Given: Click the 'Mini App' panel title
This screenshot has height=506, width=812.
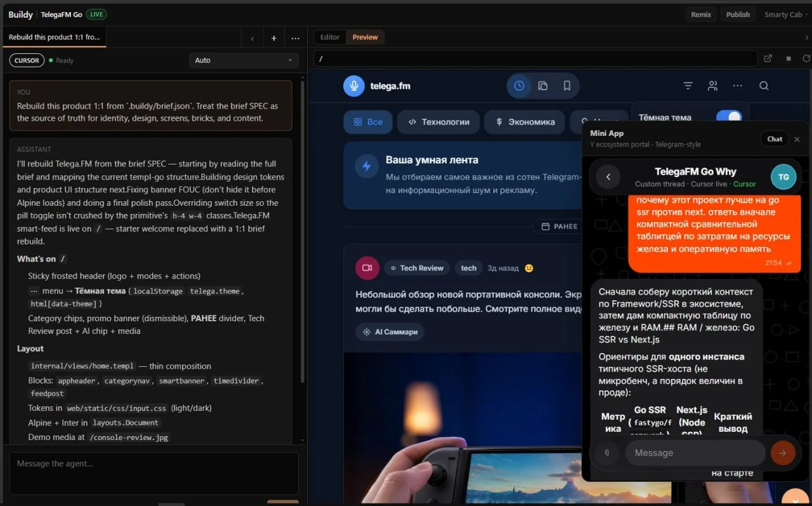Looking at the screenshot, I should pos(607,133).
